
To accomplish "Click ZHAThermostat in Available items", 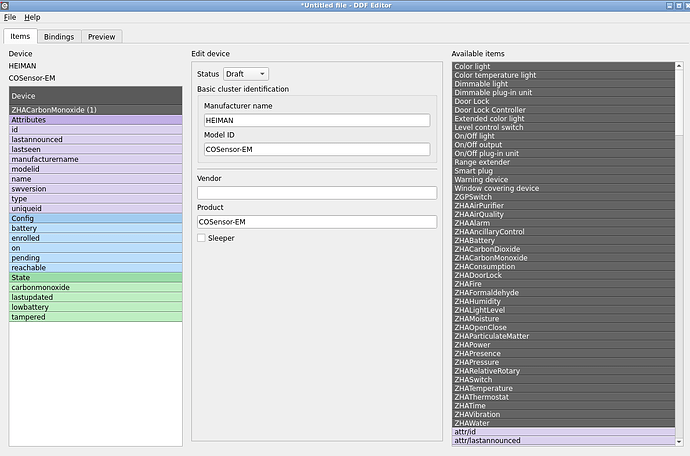I will pos(563,397).
